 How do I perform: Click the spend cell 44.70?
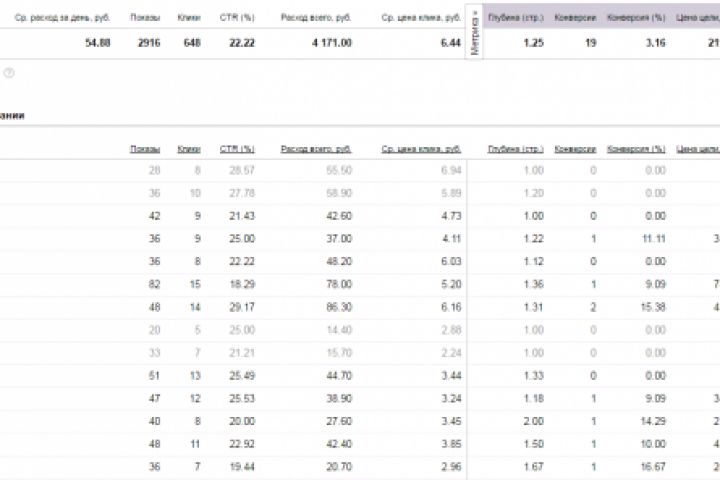339,376
